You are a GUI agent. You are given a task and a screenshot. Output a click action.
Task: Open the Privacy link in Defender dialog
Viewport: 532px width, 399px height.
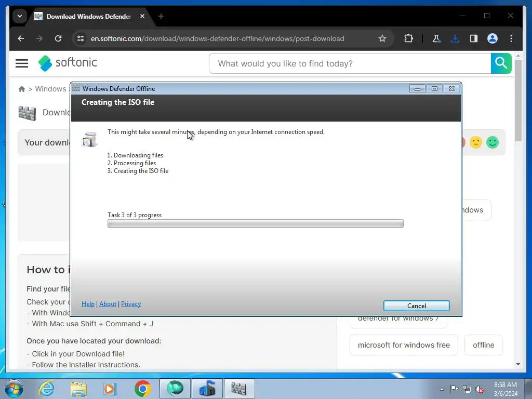coord(131,304)
